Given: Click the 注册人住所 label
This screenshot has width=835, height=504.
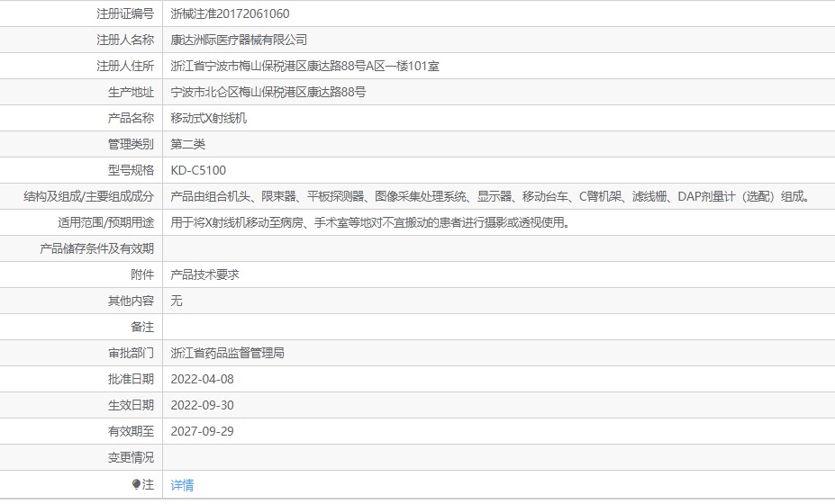Looking at the screenshot, I should point(125,66).
